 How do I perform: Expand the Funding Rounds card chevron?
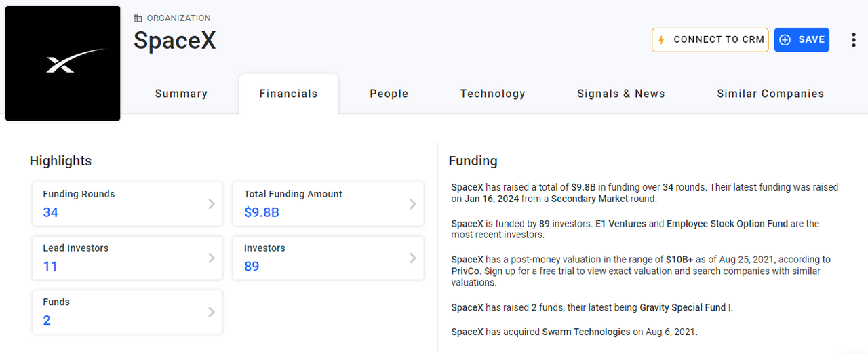[212, 204]
